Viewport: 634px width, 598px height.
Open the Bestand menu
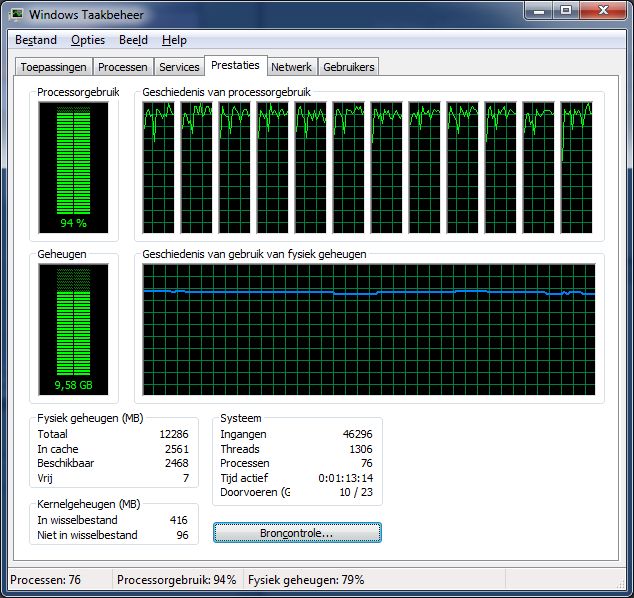36,40
